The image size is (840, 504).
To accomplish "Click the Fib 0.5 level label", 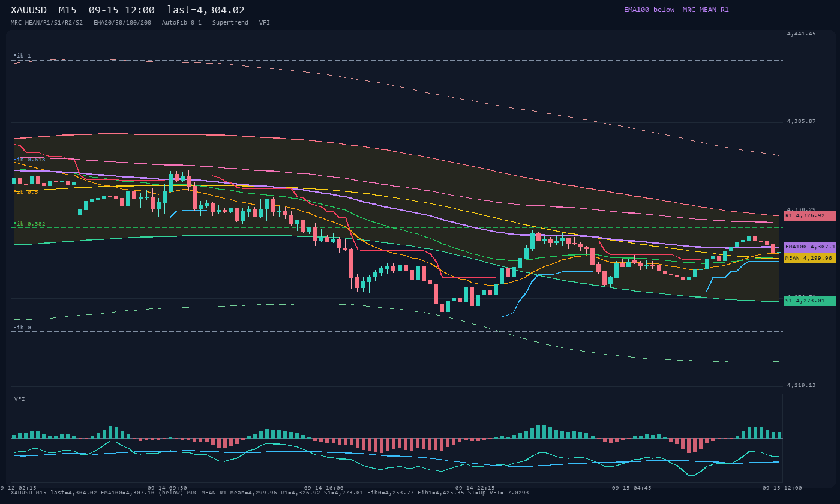I will (x=26, y=192).
